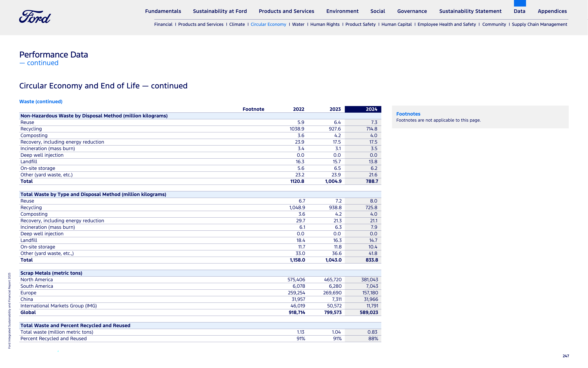Click the 833.8 total value
Screen dimensions: 588x368
pos(372,260)
